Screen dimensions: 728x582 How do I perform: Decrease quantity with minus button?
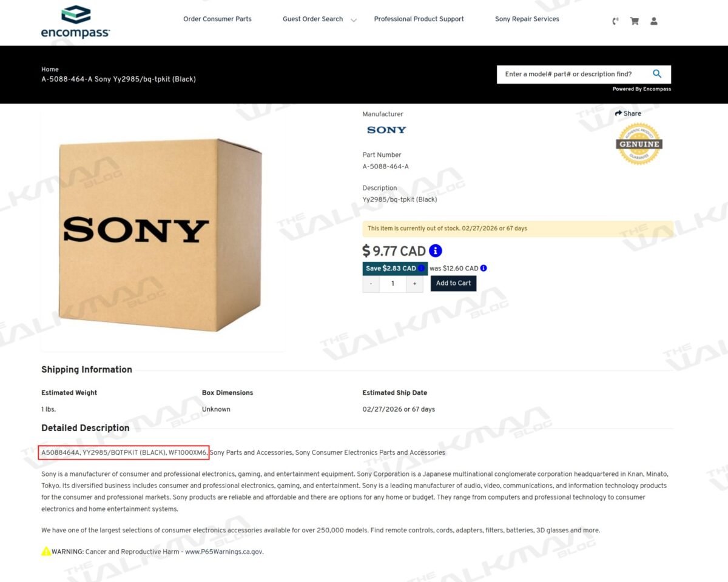coord(371,284)
